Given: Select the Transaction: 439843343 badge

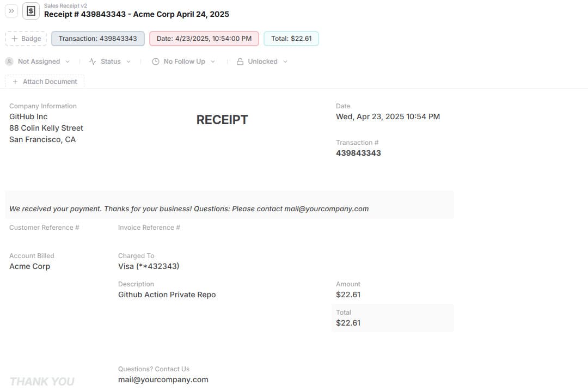Looking at the screenshot, I should pos(98,39).
